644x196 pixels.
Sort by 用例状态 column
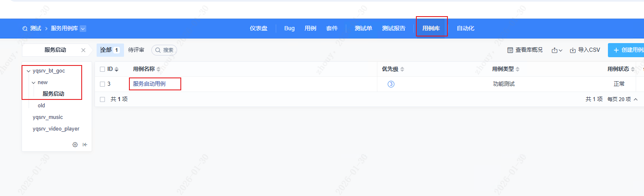633,69
